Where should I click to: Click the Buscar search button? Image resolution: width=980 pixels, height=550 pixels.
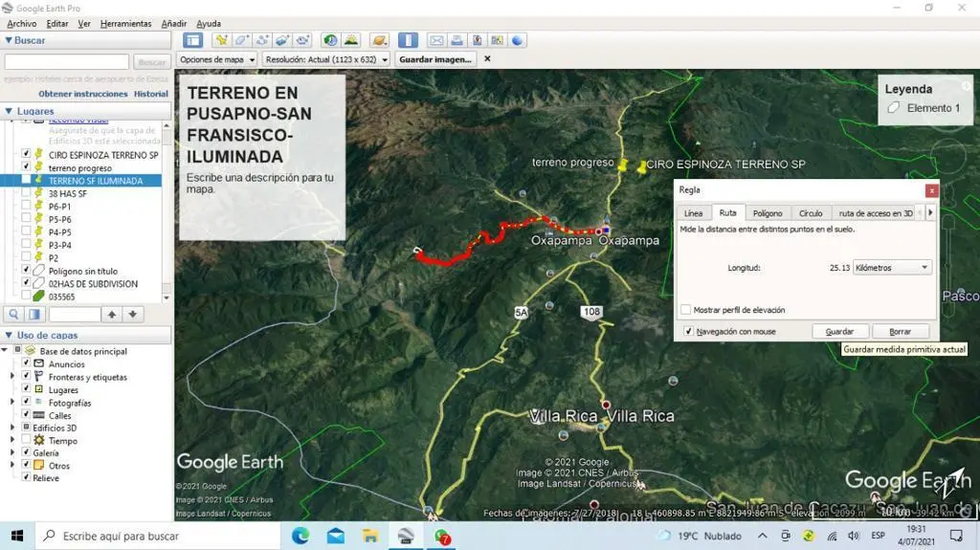tap(152, 62)
